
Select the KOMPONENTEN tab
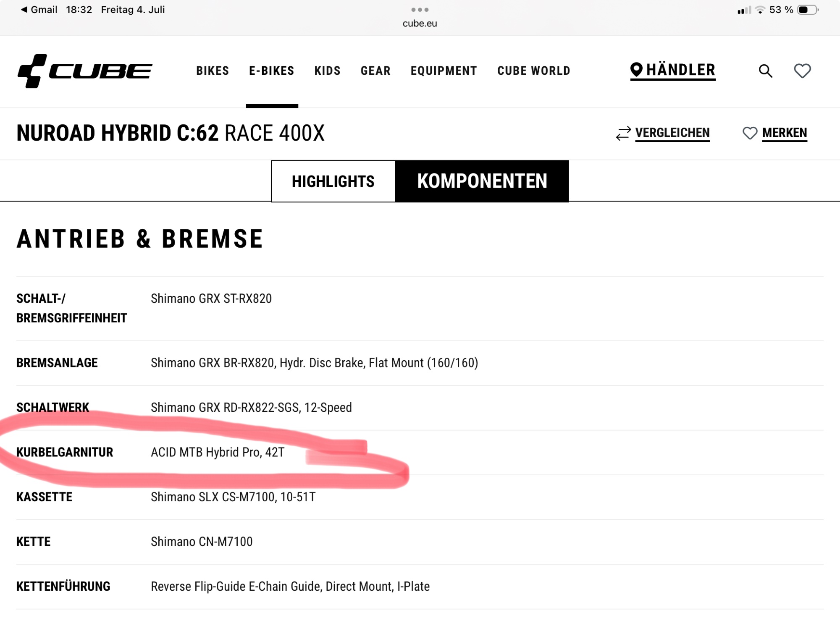click(482, 181)
